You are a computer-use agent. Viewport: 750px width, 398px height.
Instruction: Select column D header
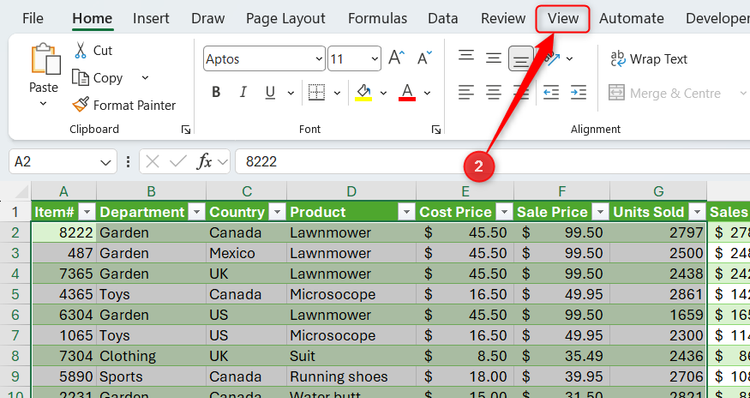(x=352, y=191)
